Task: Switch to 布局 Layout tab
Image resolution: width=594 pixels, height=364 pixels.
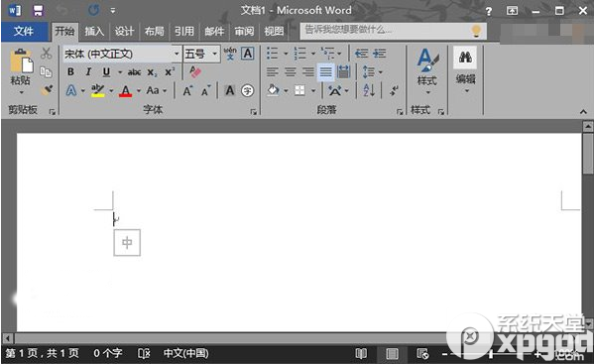Action: (154, 31)
